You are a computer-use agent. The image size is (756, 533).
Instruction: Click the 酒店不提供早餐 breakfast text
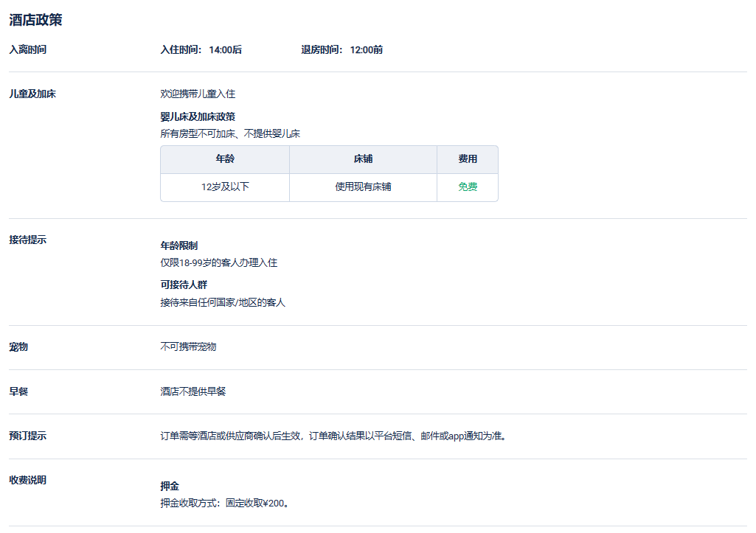coord(193,391)
